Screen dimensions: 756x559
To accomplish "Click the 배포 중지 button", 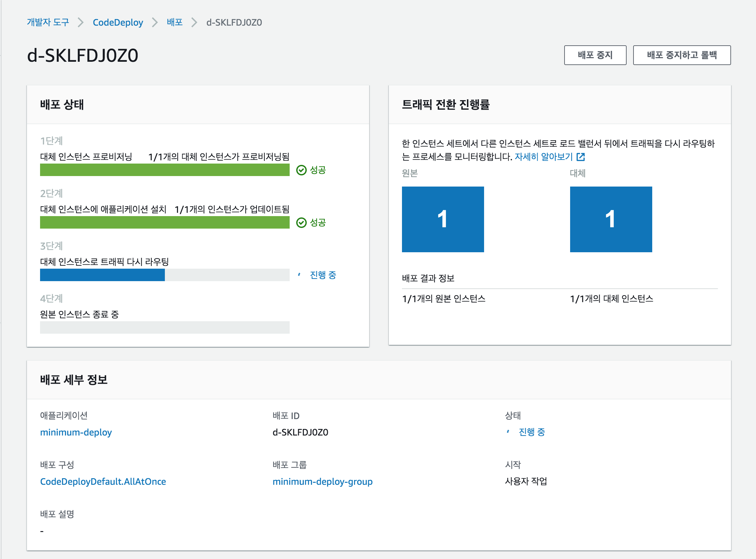I will tap(595, 55).
